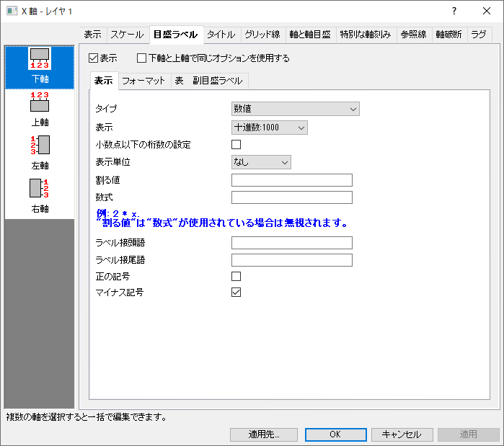This screenshot has width=504, height=446.
Task: Open the グリッド線 tab
Action: [x=262, y=35]
